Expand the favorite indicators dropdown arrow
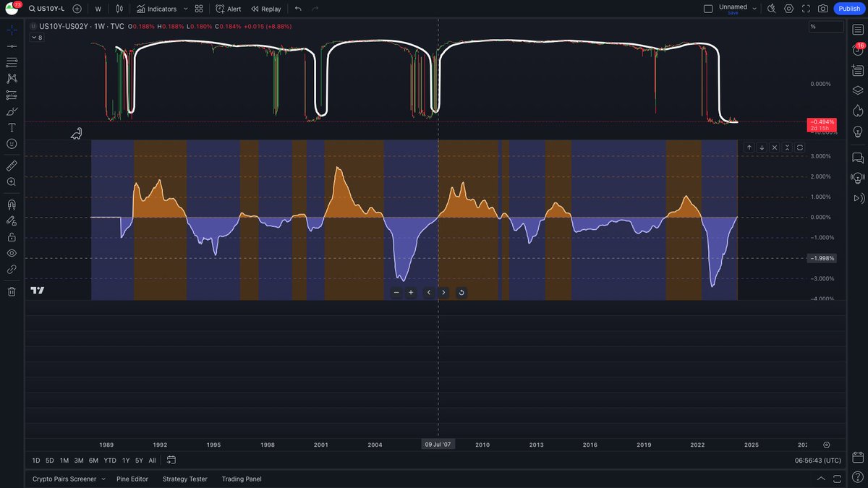868x488 pixels. pos(185,9)
